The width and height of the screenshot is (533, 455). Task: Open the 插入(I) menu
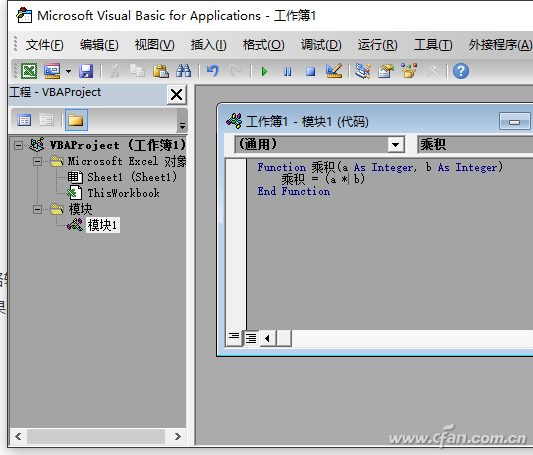[x=208, y=45]
